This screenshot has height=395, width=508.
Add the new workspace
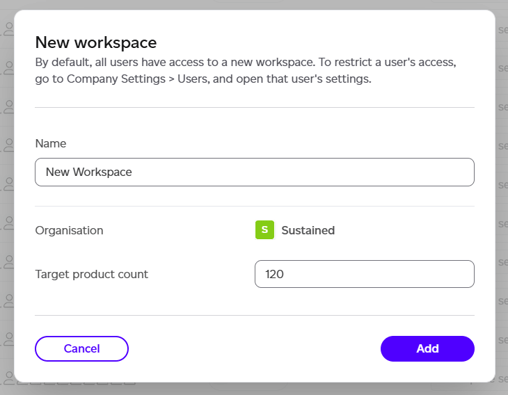(427, 349)
